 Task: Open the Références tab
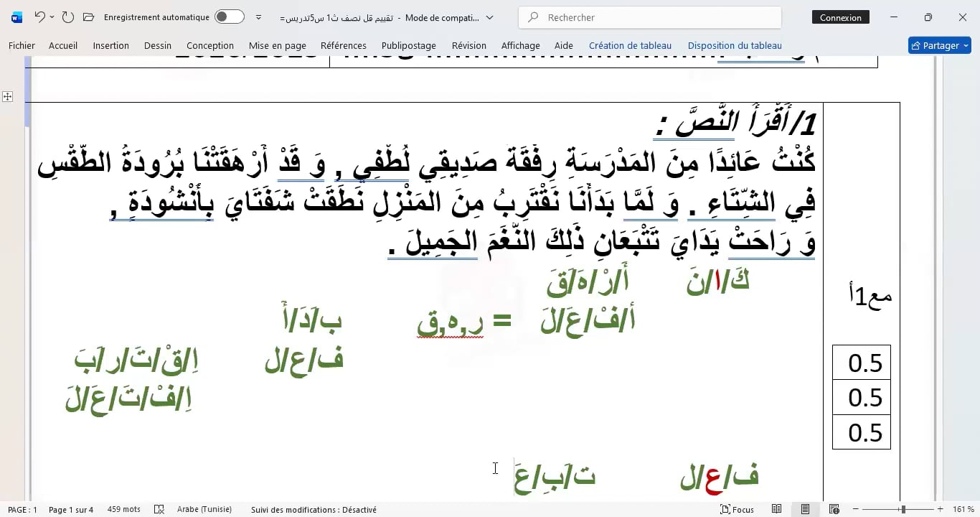(344, 45)
